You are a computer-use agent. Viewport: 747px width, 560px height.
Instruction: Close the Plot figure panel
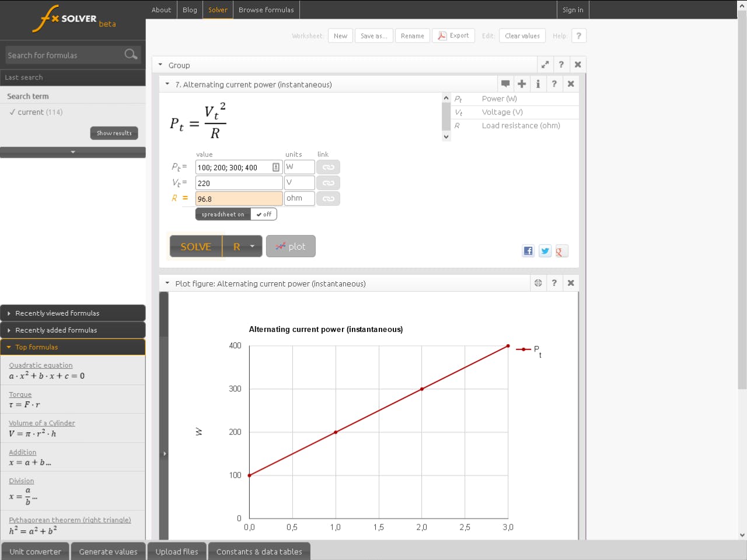point(571,283)
